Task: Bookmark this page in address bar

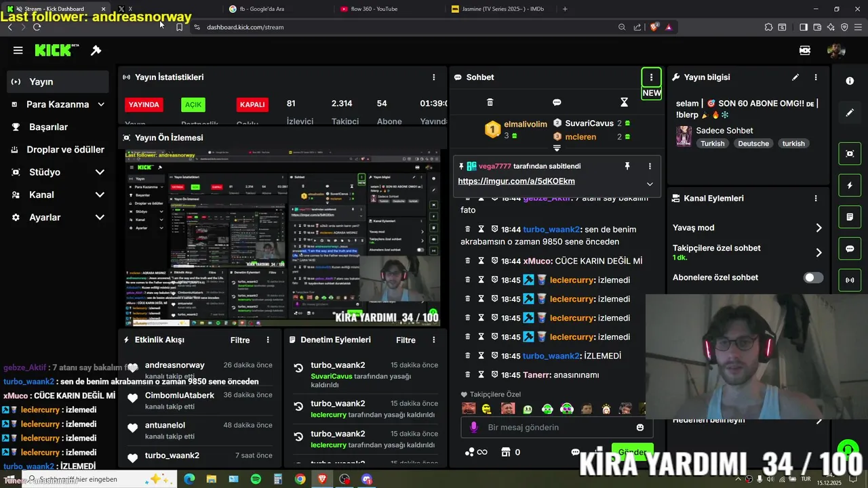Action: [179, 27]
